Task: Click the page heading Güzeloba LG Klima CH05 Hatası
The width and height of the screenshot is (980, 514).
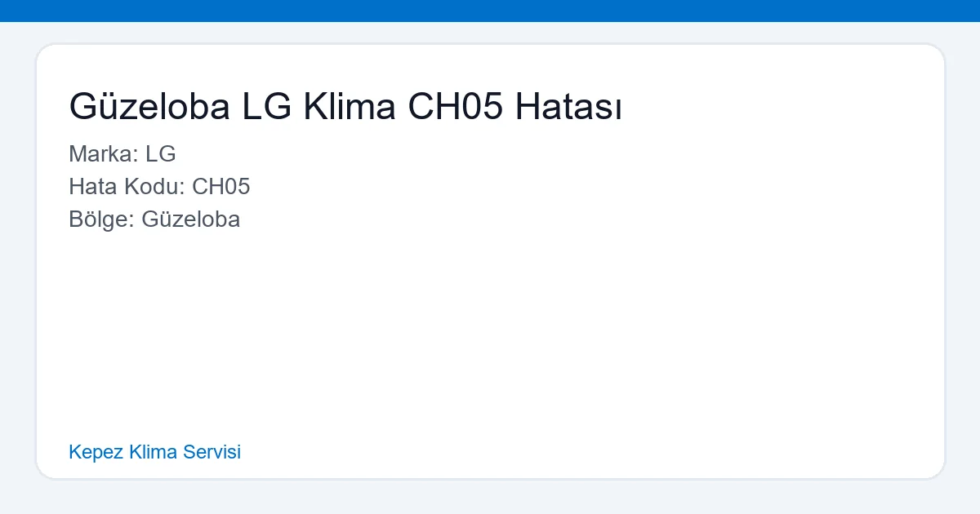Action: coord(346,106)
